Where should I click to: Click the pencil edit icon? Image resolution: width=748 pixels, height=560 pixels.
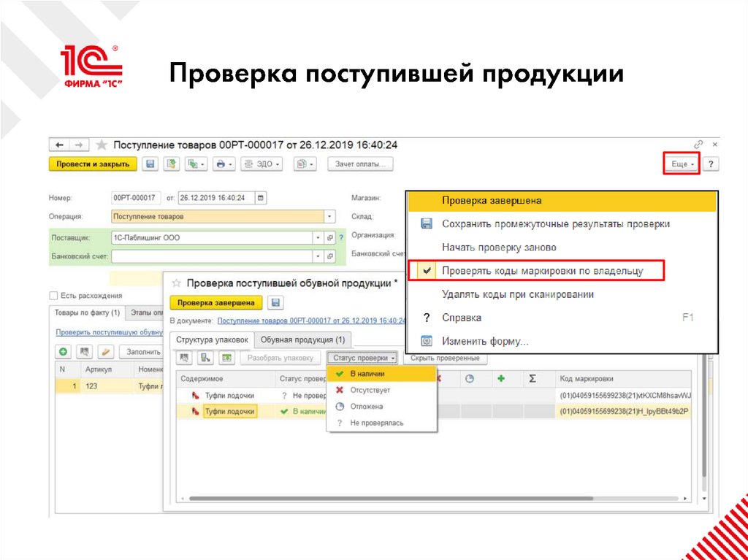[x=104, y=350]
